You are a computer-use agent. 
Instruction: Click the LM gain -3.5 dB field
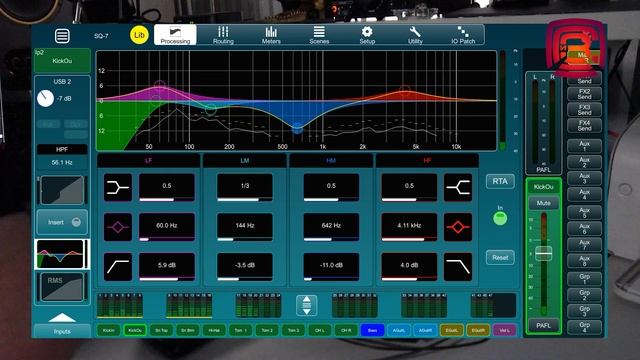click(245, 267)
